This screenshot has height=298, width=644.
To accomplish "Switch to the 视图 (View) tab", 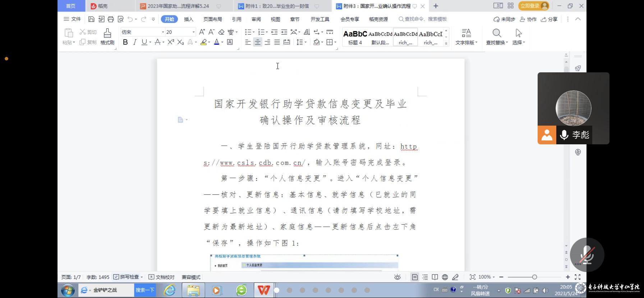I will coord(275,19).
